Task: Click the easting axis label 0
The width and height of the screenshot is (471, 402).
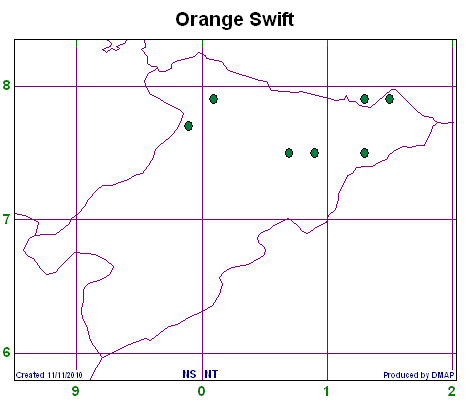Action: (201, 391)
